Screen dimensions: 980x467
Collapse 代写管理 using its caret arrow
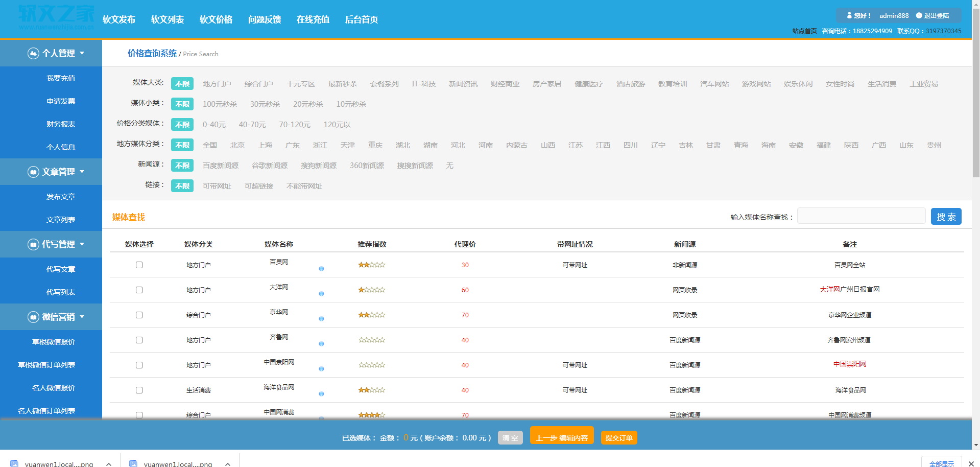pyautogui.click(x=82, y=244)
